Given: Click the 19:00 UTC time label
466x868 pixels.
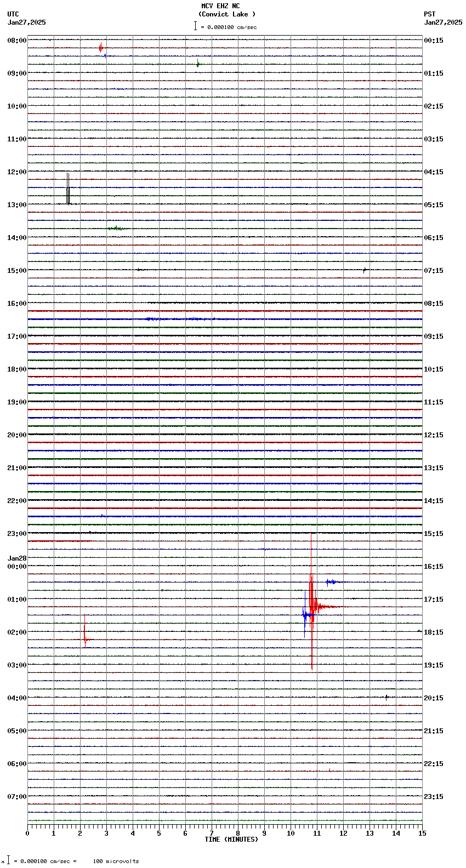Looking at the screenshot, I should tap(17, 402).
